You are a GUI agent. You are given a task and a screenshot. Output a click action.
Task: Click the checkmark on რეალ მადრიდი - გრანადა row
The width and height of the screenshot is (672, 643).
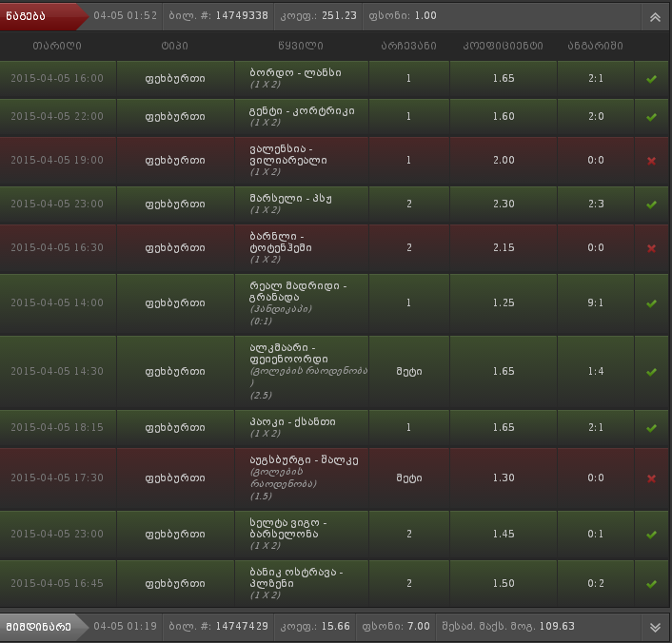pos(651,303)
